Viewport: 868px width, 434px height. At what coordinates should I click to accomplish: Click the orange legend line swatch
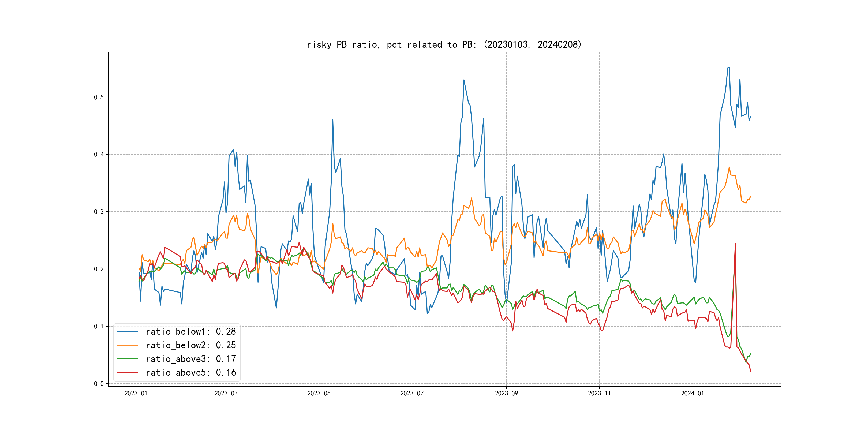pyautogui.click(x=127, y=345)
